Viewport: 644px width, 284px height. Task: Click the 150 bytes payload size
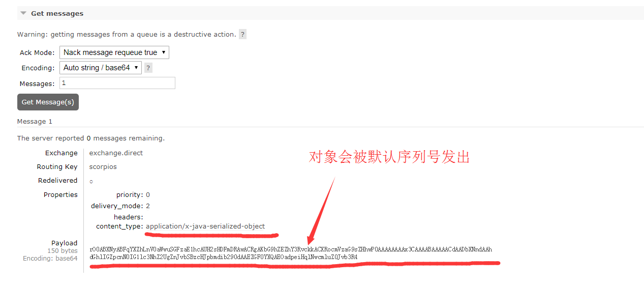click(63, 251)
